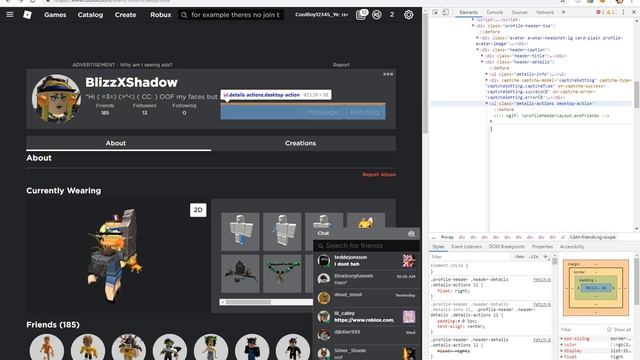Screen dimensions: 640x360
Task: Open Robux page in navbar
Action: [160, 15]
